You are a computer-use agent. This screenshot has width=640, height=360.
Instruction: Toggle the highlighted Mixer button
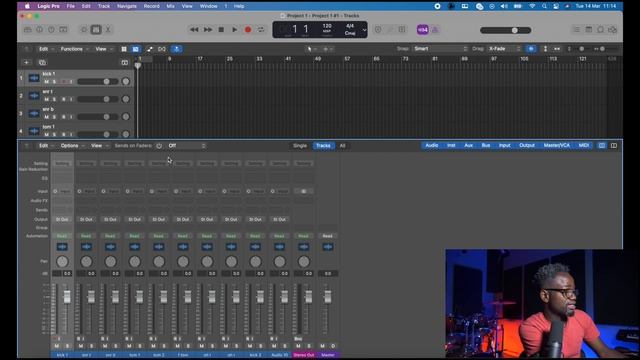pos(96,30)
